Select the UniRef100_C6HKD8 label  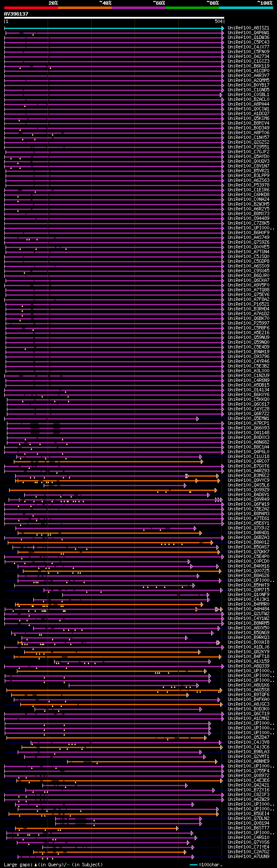pos(248,195)
